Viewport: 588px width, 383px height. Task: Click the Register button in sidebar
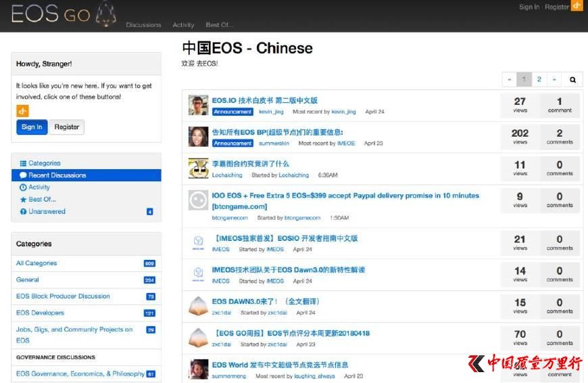pos(67,127)
